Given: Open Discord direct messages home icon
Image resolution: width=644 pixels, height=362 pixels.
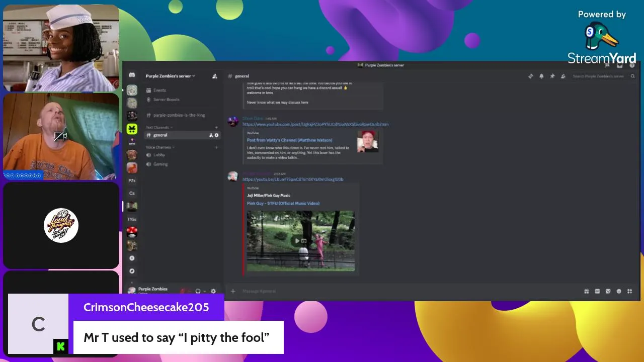Looking at the screenshot, I should tap(132, 75).
